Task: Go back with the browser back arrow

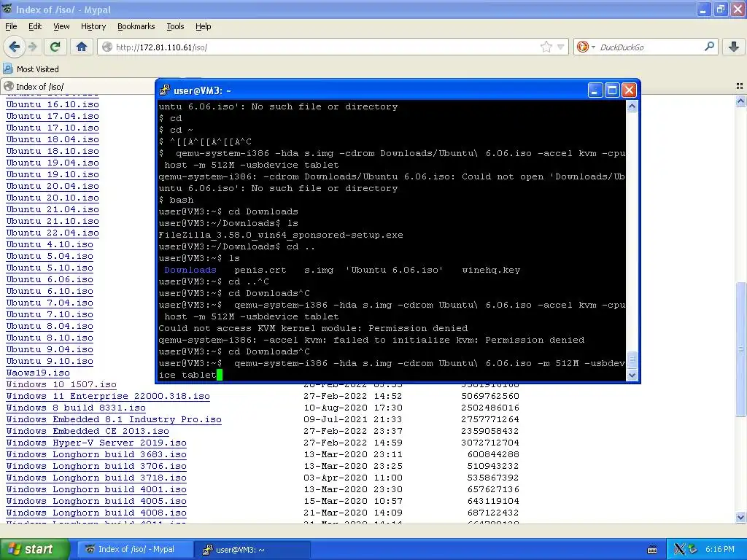Action: (x=15, y=47)
